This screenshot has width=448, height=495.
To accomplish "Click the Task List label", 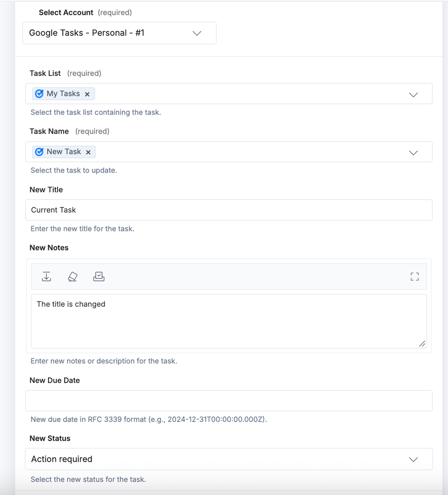I will click(x=45, y=73).
